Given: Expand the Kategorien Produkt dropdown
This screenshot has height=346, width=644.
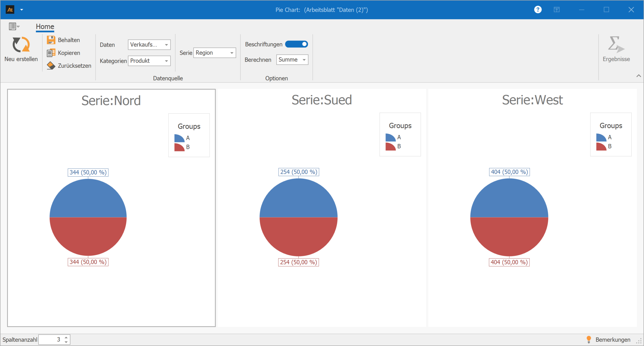Looking at the screenshot, I should point(166,61).
